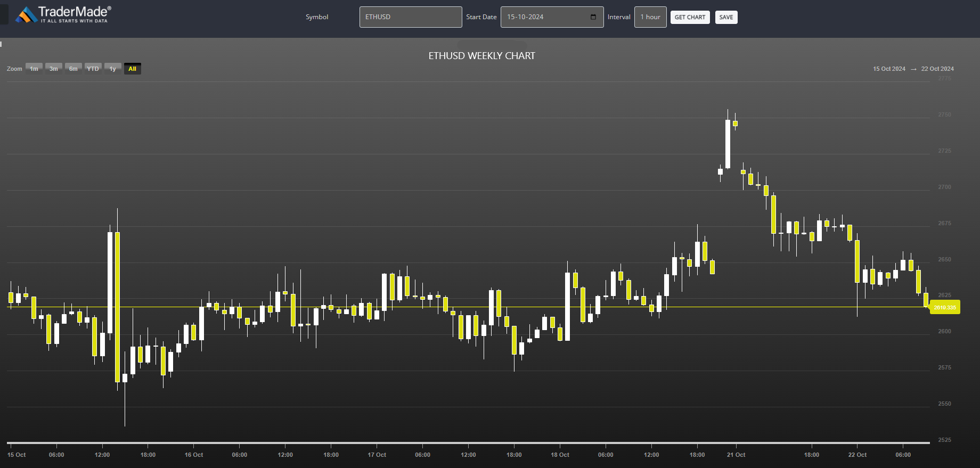Select the YTD zoom range
Viewport: 980px width, 468px height.
click(93, 69)
